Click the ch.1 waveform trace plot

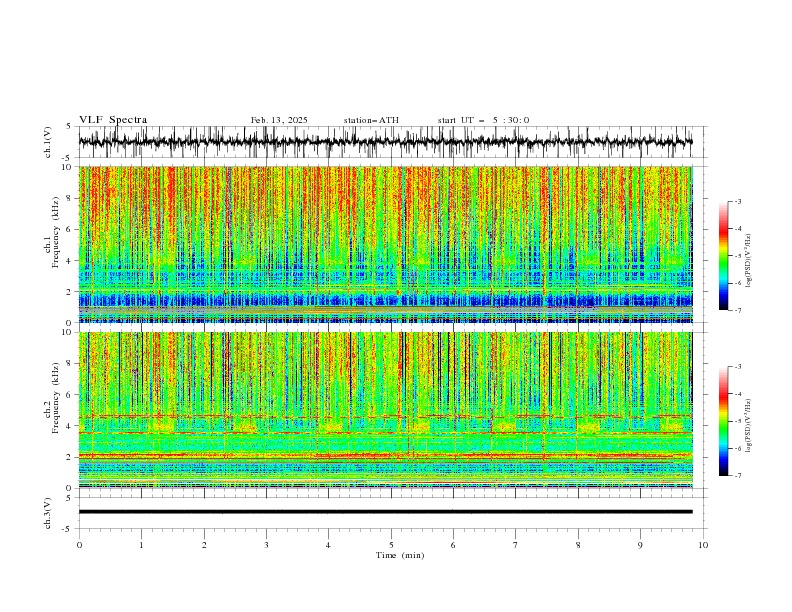[x=386, y=142]
